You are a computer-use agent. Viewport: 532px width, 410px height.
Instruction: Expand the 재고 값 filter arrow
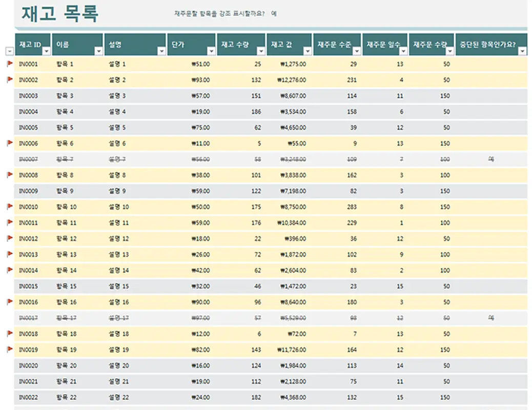308,51
